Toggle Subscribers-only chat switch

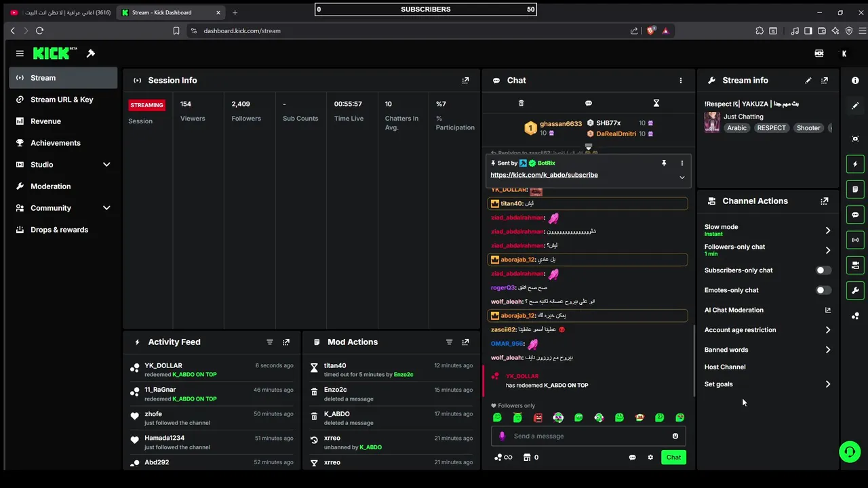823,270
